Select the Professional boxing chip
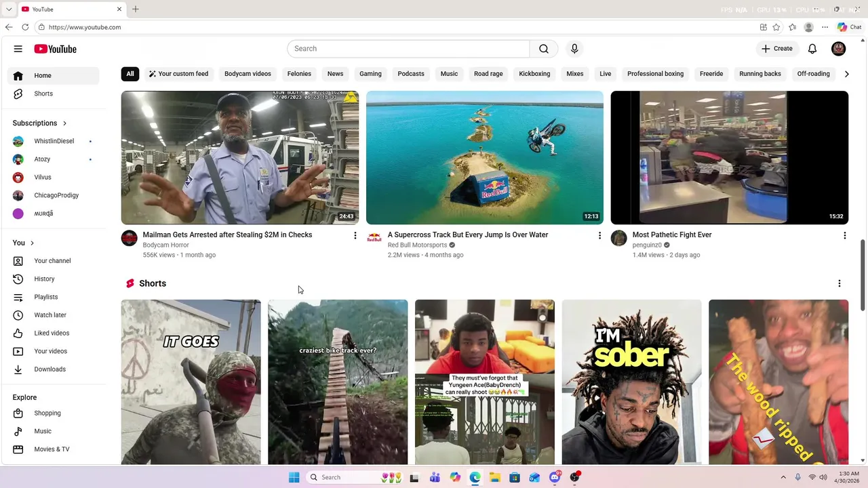Image resolution: width=868 pixels, height=488 pixels. pyautogui.click(x=655, y=74)
